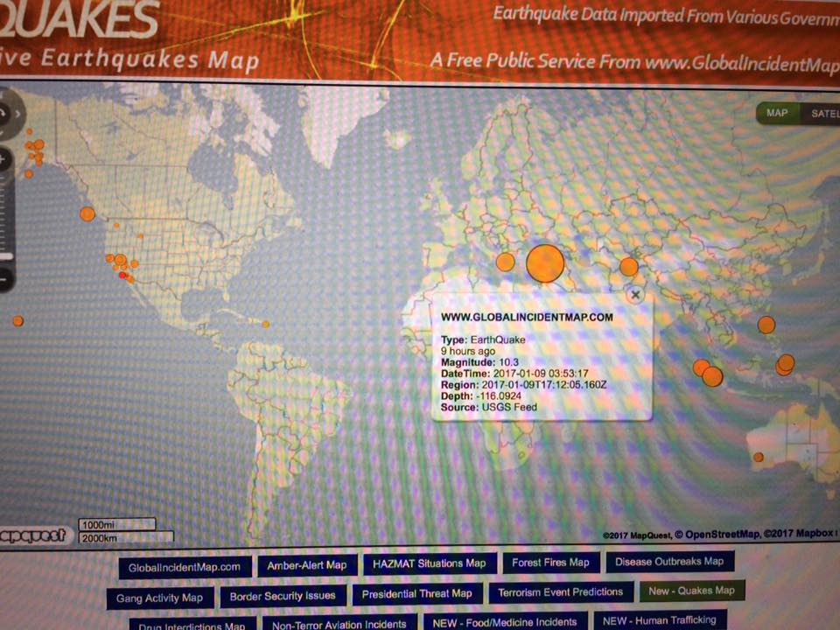Open the Gang Activity Map
This screenshot has width=840, height=630.
pyautogui.click(x=159, y=598)
